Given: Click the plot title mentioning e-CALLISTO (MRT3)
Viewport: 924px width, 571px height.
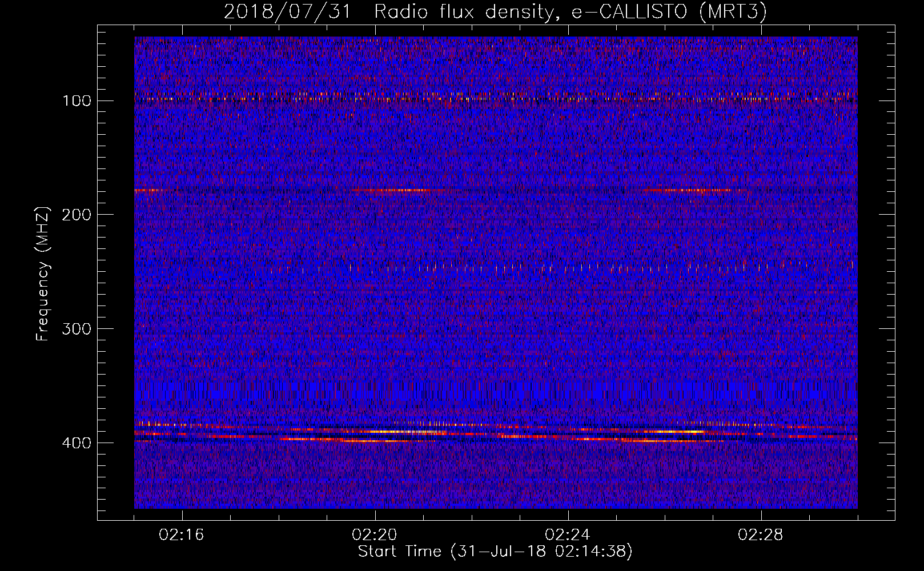Looking at the screenshot, I should (495, 11).
